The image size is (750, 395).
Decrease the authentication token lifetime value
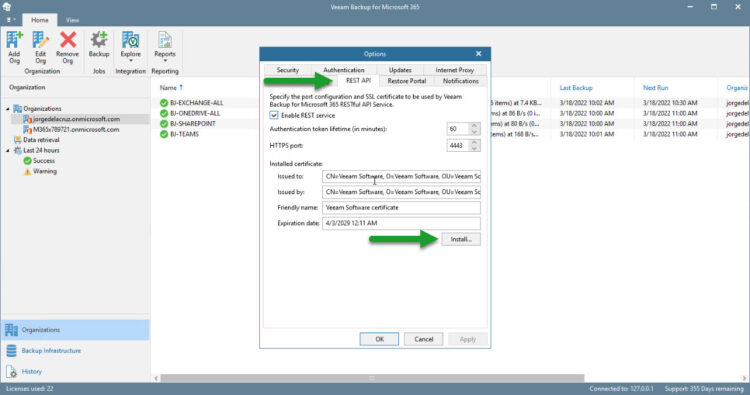(474, 132)
